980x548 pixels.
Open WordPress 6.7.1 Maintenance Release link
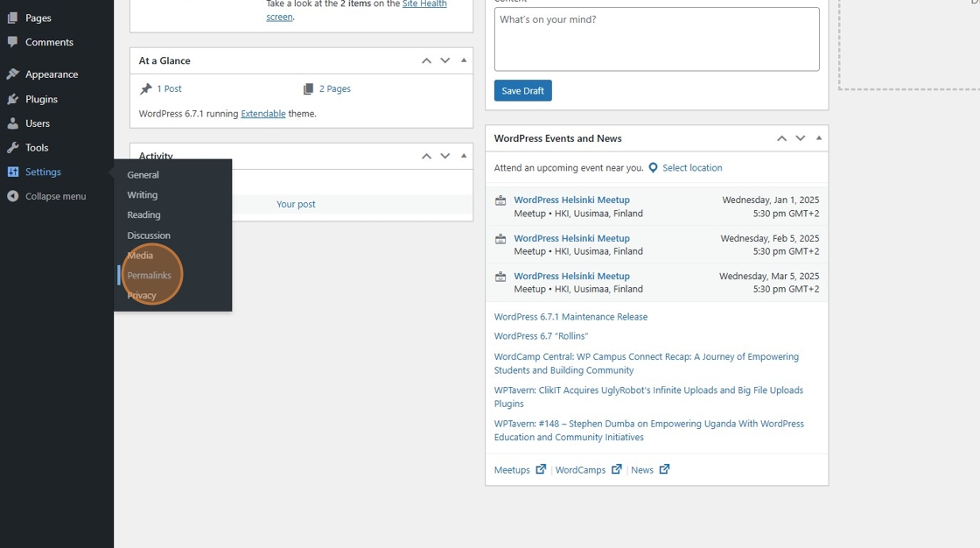(570, 317)
